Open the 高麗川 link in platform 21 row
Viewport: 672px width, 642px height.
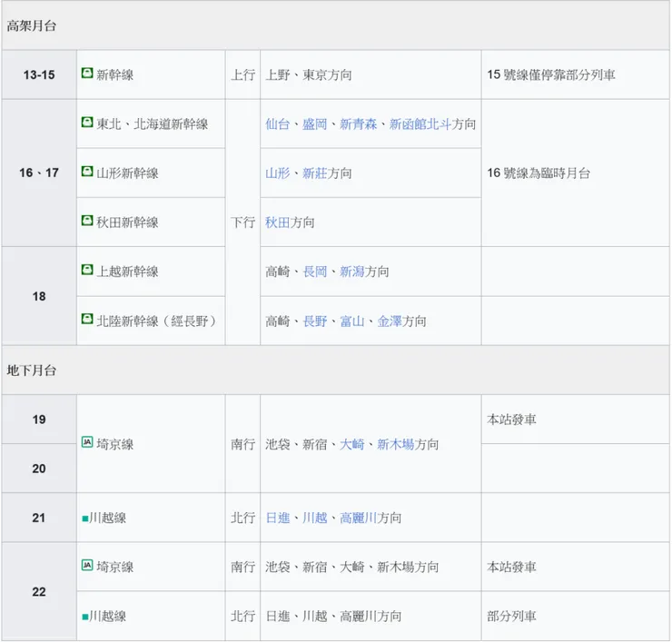pos(359,519)
